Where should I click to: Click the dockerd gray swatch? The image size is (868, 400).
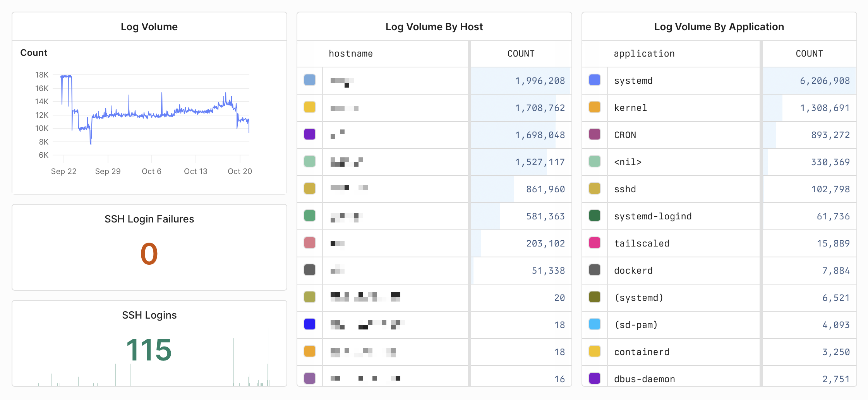pyautogui.click(x=594, y=270)
